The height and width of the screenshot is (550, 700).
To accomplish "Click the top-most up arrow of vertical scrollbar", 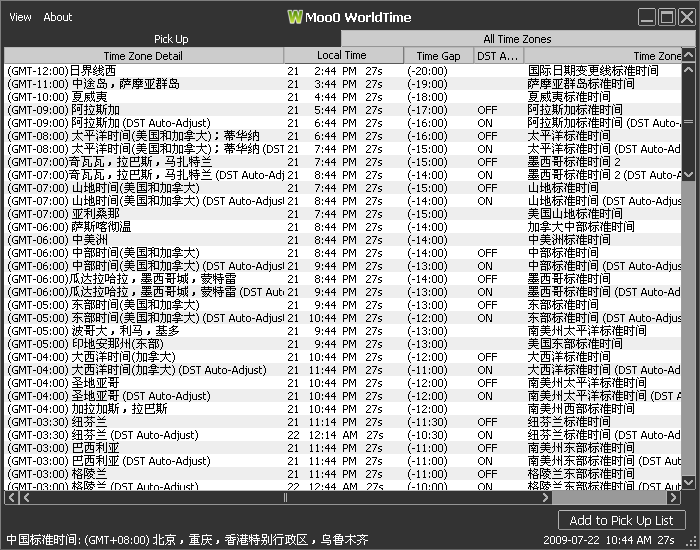I will [x=688, y=55].
